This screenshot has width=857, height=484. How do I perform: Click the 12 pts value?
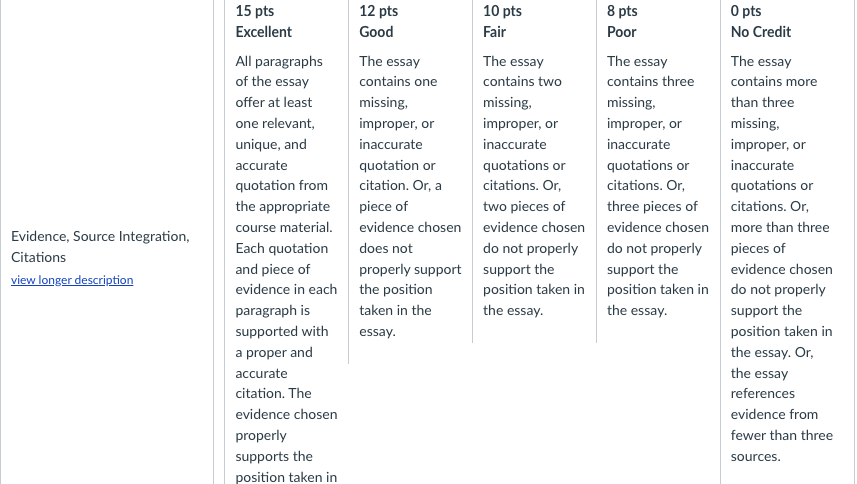click(378, 11)
